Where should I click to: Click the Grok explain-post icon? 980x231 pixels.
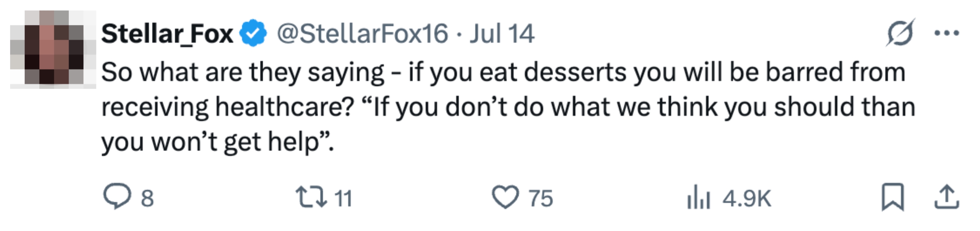click(x=900, y=33)
